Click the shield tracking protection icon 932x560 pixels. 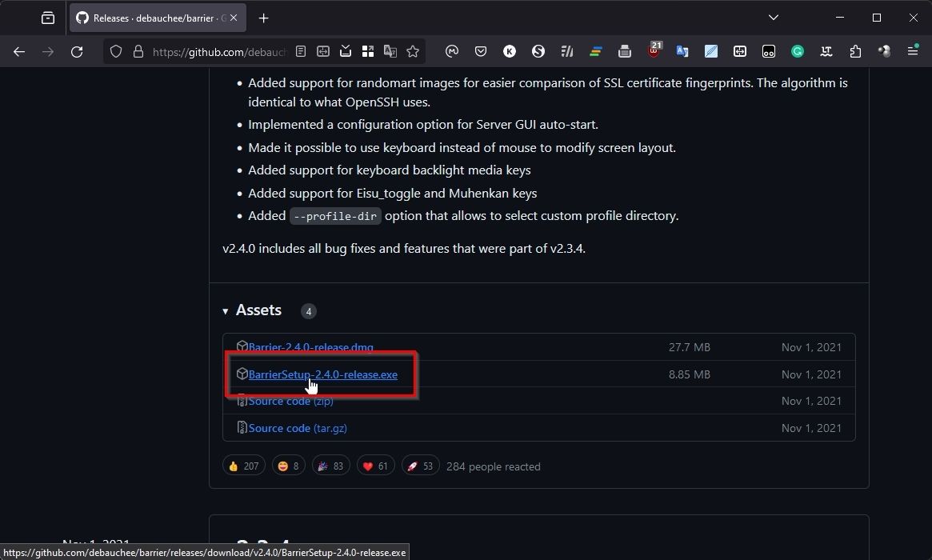tap(115, 51)
